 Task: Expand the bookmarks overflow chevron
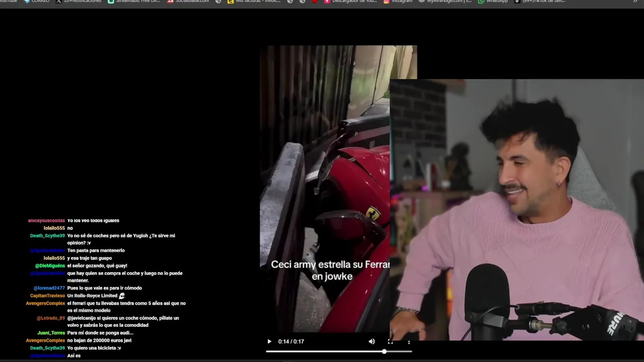click(x=635, y=2)
